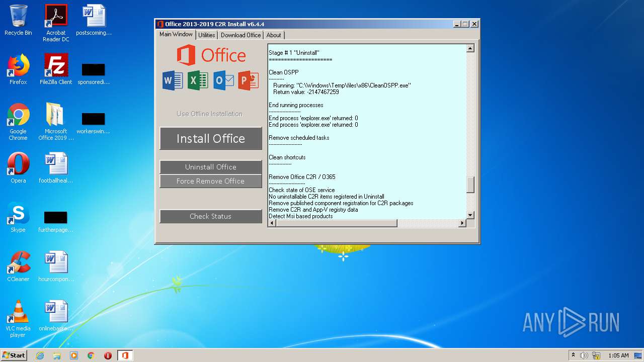644x362 pixels.
Task: Click the PowerPoint icon in installer
Action: (x=249, y=80)
